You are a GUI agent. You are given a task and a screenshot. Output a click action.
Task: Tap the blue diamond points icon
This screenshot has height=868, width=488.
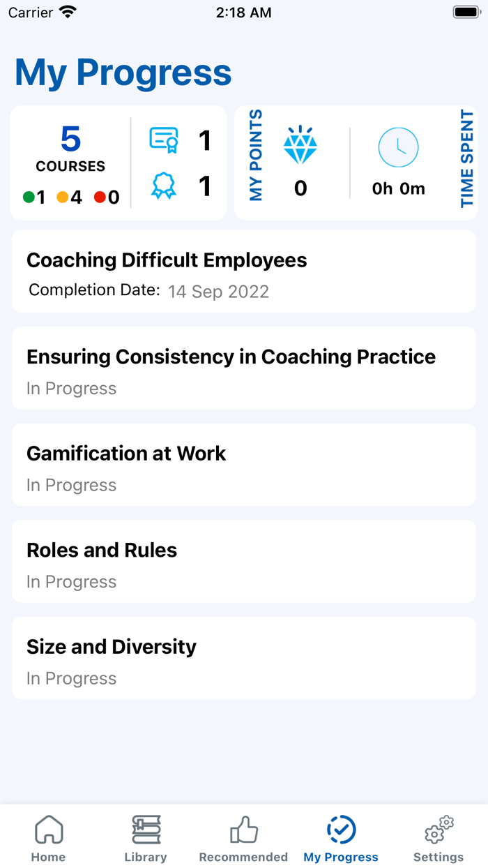tap(300, 145)
